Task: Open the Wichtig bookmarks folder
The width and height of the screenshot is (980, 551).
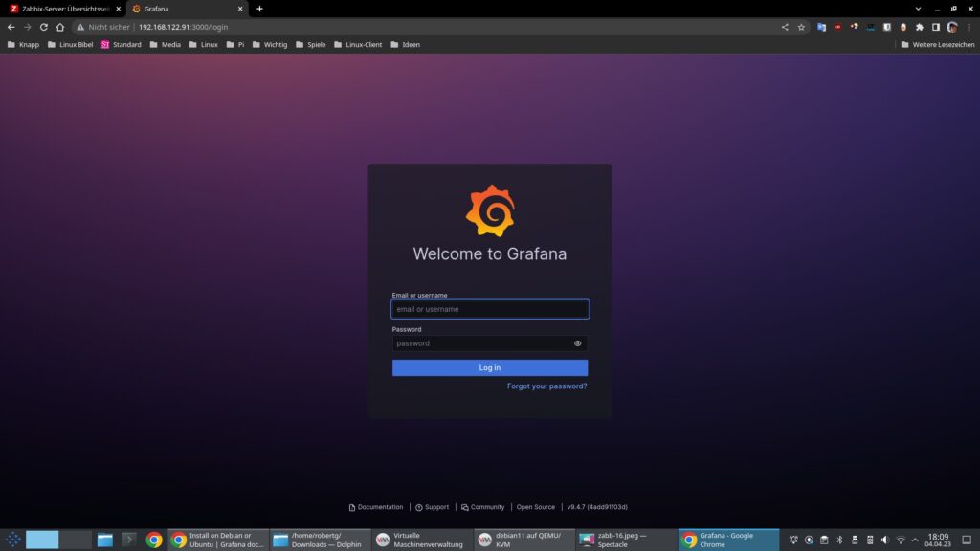Action: (269, 44)
